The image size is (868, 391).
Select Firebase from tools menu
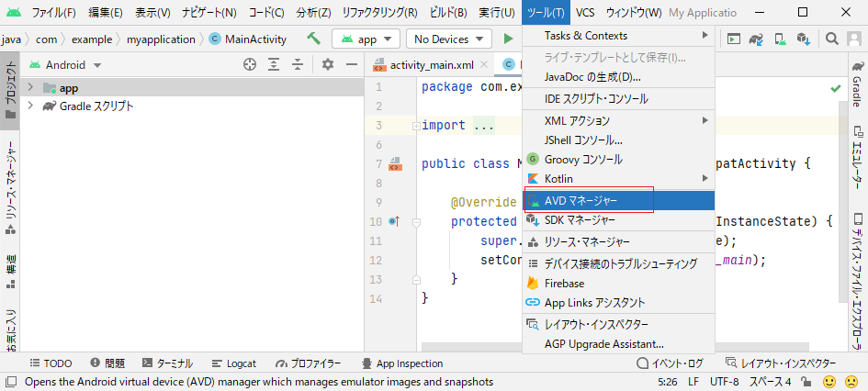click(618, 284)
